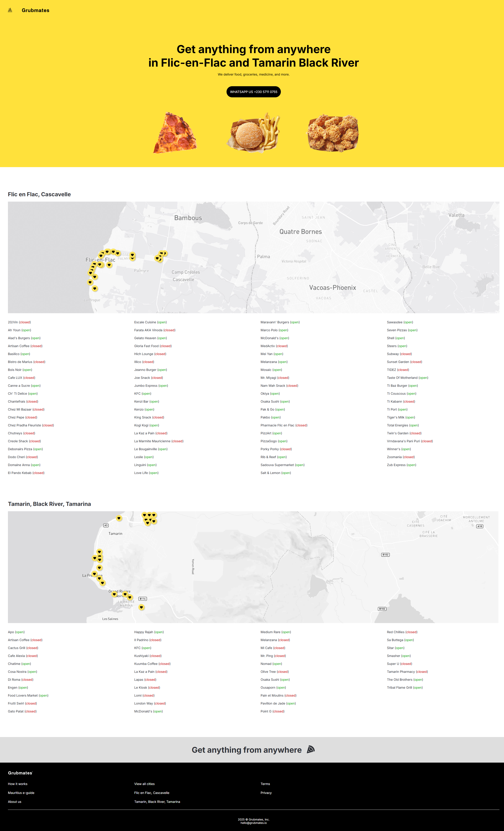
Task: Click the Vacoas-Phoenix label on the map
Action: 333,287
